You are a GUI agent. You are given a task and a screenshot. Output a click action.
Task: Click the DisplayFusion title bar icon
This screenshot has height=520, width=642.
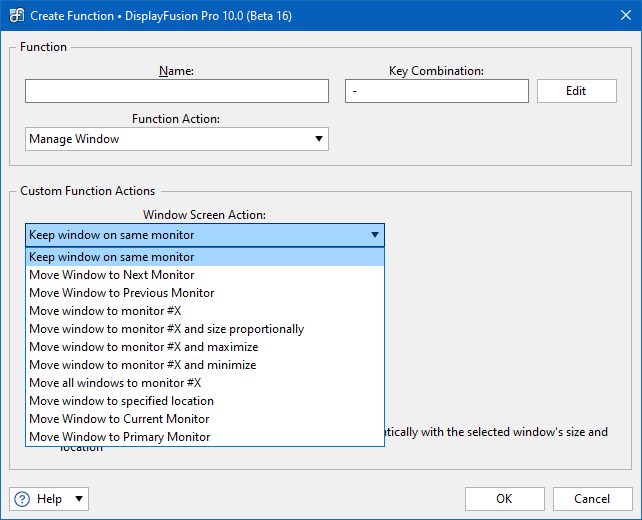[17, 16]
